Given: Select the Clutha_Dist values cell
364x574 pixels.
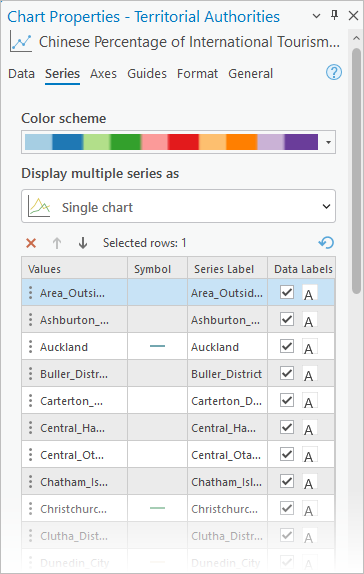Looking at the screenshot, I should pos(74,536).
